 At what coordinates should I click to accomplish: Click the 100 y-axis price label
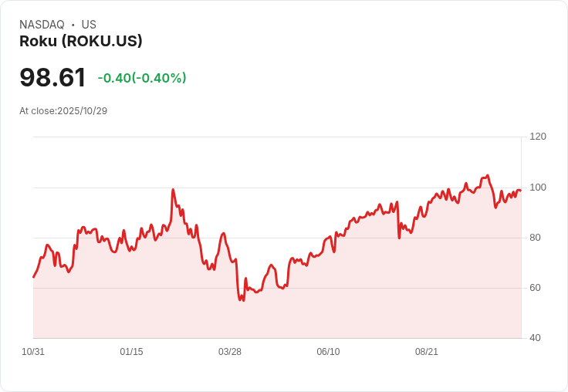pyautogui.click(x=538, y=188)
